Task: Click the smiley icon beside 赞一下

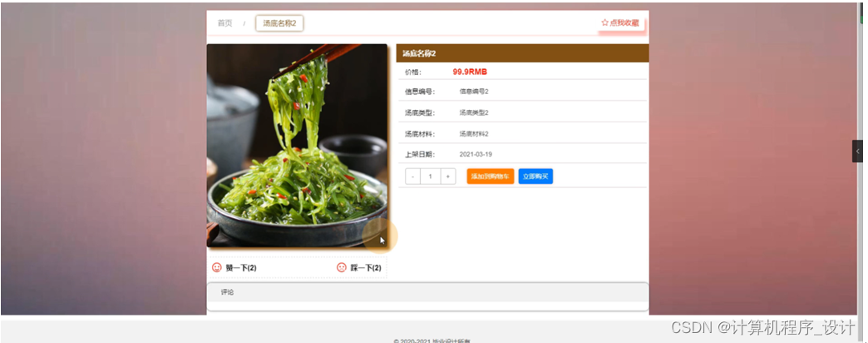Action: [x=217, y=267]
